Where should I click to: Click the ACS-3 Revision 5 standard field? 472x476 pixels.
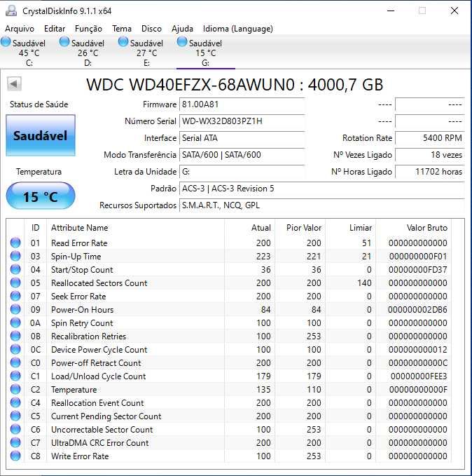tap(322, 189)
